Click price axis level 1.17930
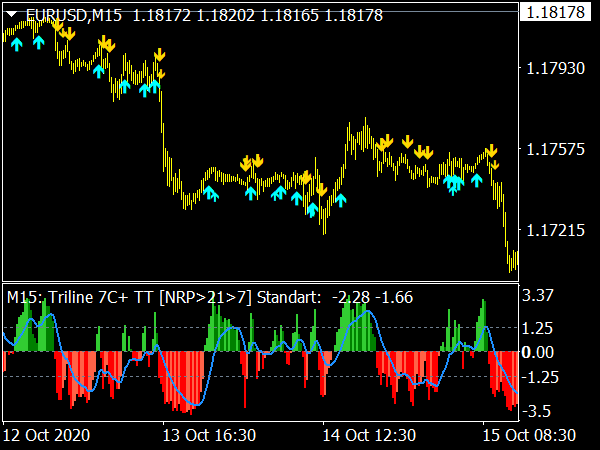This screenshot has height=450, width=600. [556, 68]
